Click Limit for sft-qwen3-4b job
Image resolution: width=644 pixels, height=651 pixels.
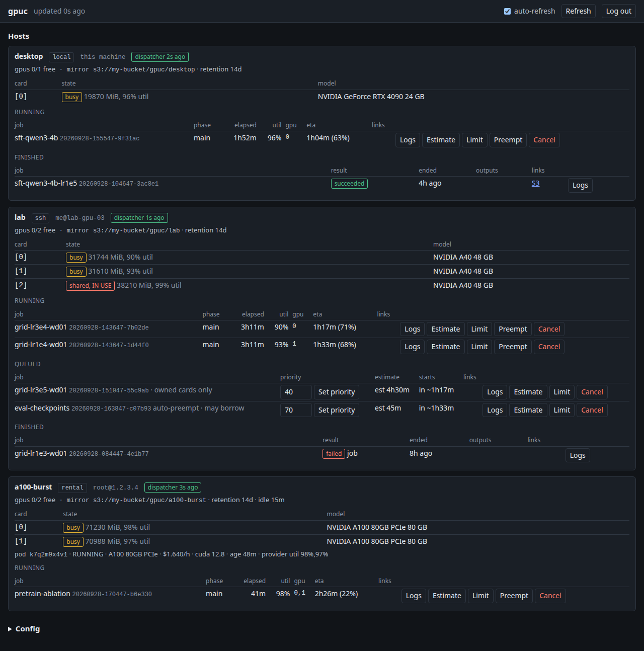pyautogui.click(x=474, y=140)
